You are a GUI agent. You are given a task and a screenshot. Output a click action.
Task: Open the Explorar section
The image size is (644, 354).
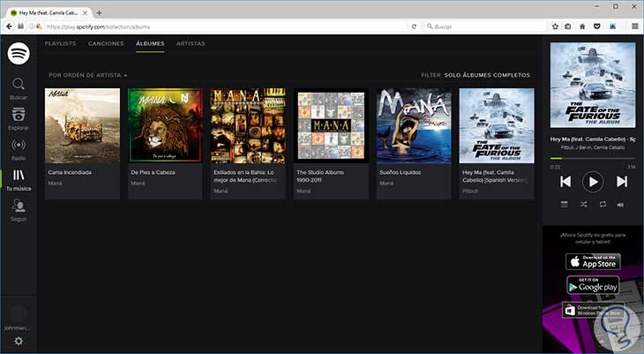[19, 119]
